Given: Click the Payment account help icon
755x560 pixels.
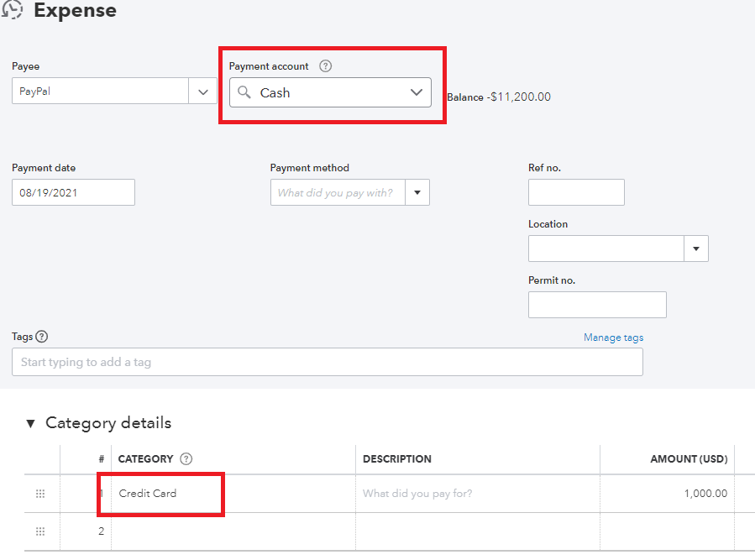Looking at the screenshot, I should click(x=326, y=66).
